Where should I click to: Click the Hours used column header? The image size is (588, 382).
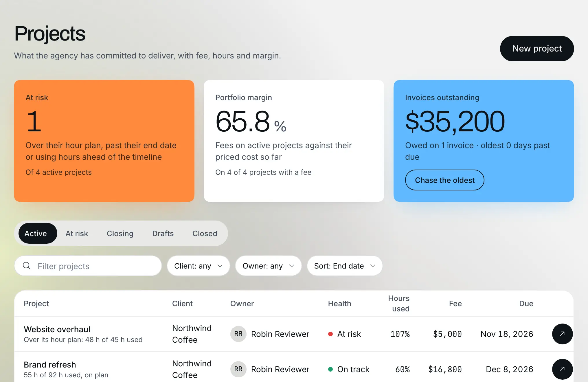point(399,303)
